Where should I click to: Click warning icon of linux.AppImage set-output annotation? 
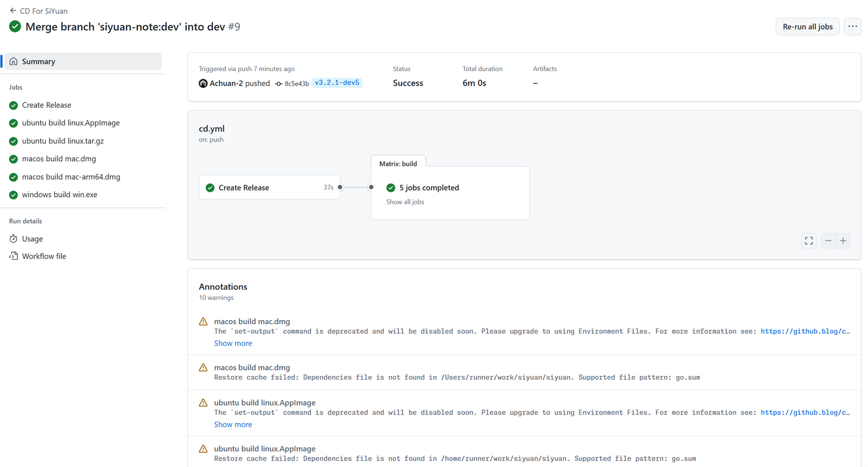203,403
